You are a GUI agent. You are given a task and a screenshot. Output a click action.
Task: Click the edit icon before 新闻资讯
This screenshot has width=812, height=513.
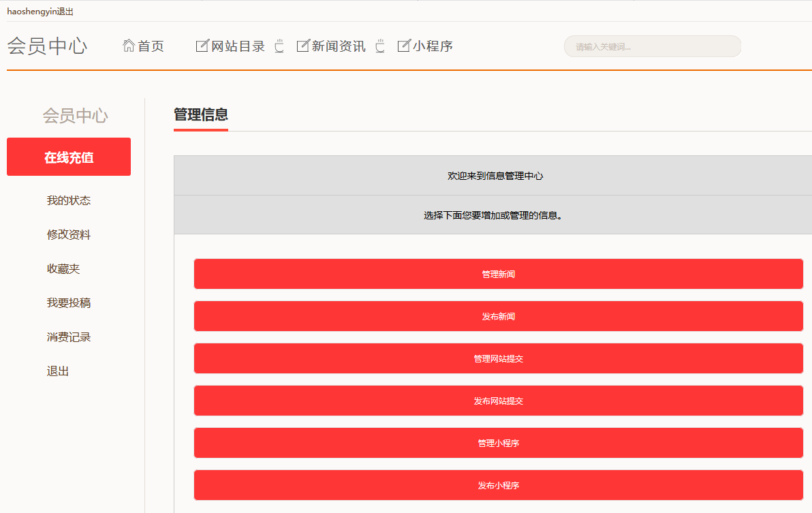[x=303, y=46]
